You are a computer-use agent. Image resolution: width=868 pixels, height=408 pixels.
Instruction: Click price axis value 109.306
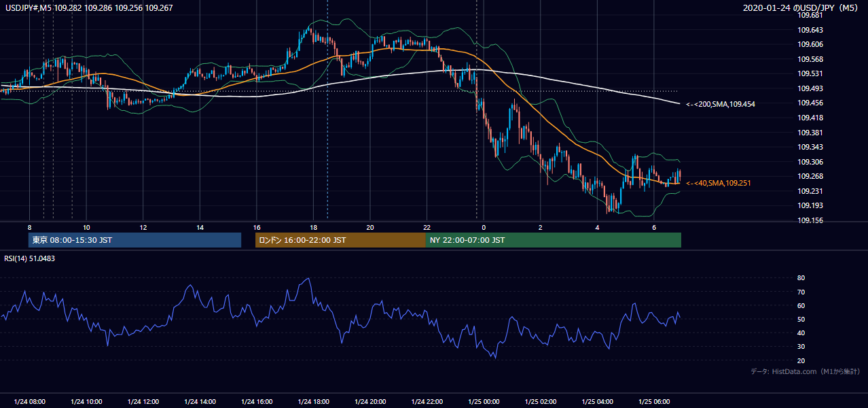(810, 162)
